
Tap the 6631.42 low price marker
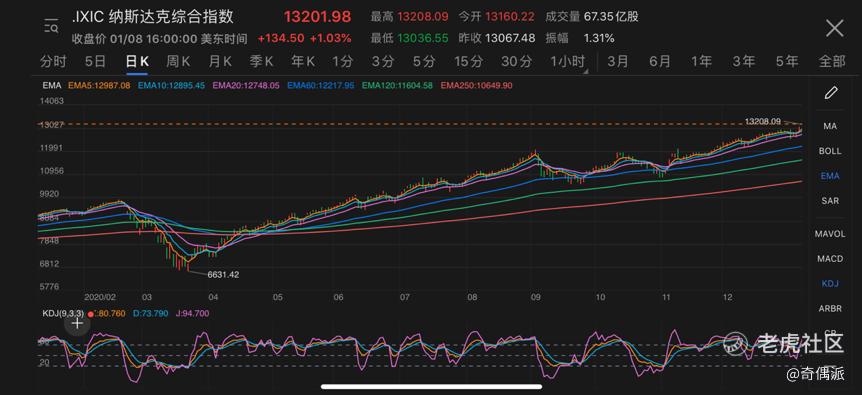click(x=223, y=274)
